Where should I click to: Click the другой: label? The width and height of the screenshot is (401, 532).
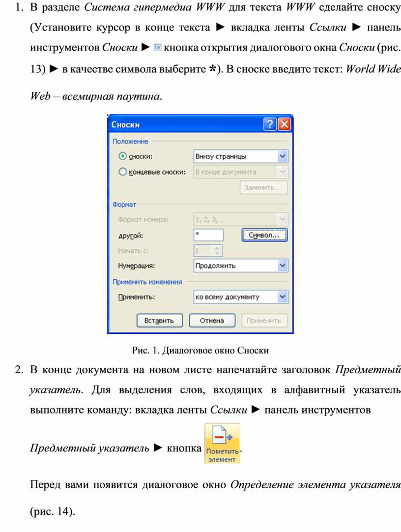[131, 236]
